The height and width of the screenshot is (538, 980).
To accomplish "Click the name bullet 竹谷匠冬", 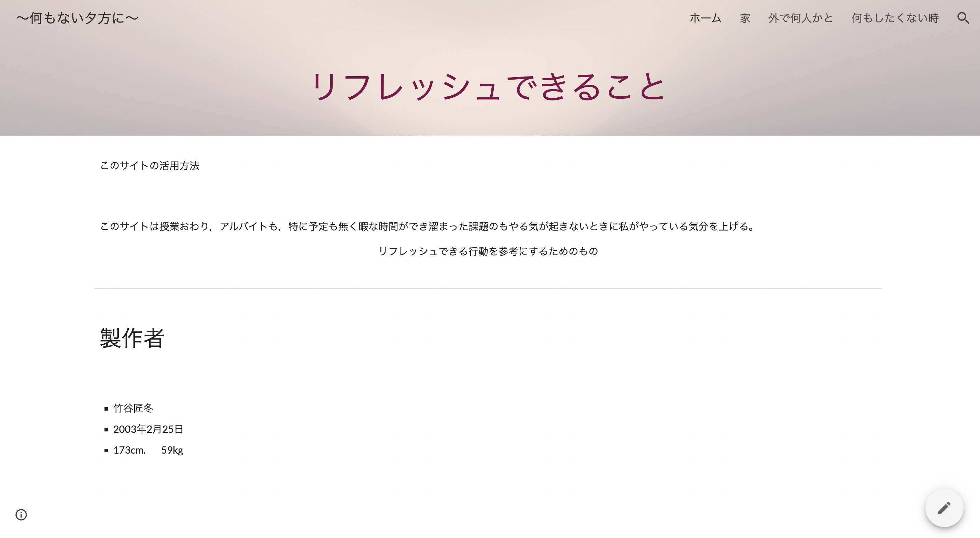I will [x=133, y=408].
